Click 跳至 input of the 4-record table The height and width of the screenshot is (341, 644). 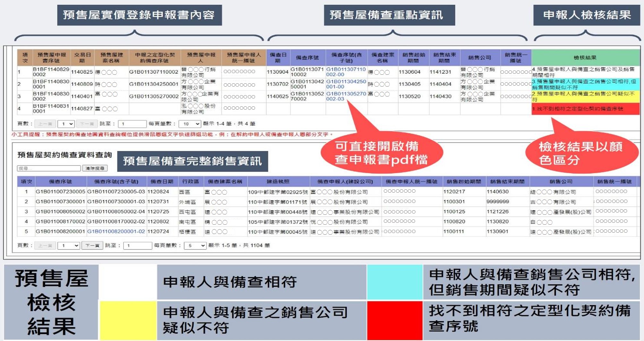coord(132,124)
